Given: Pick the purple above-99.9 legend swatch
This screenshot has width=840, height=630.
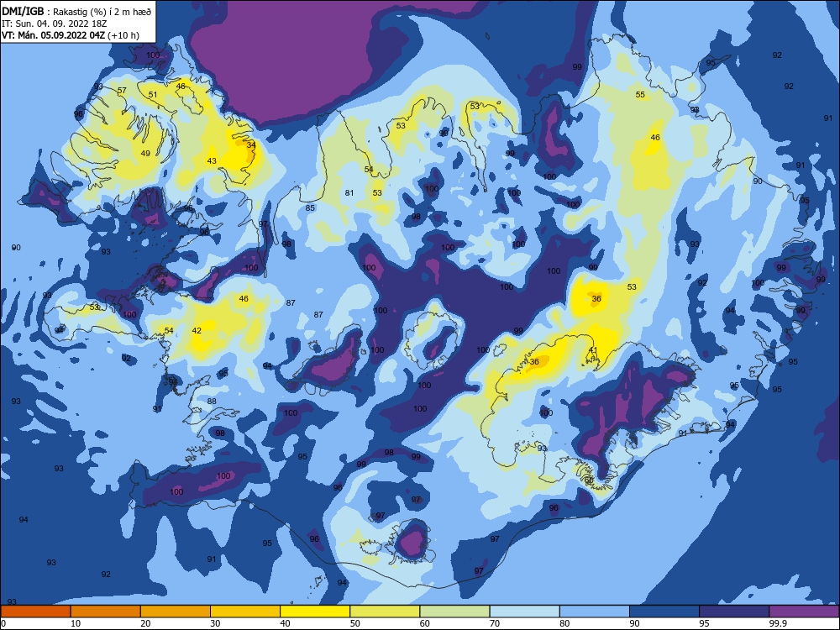Looking at the screenshot, I should click(x=804, y=612).
